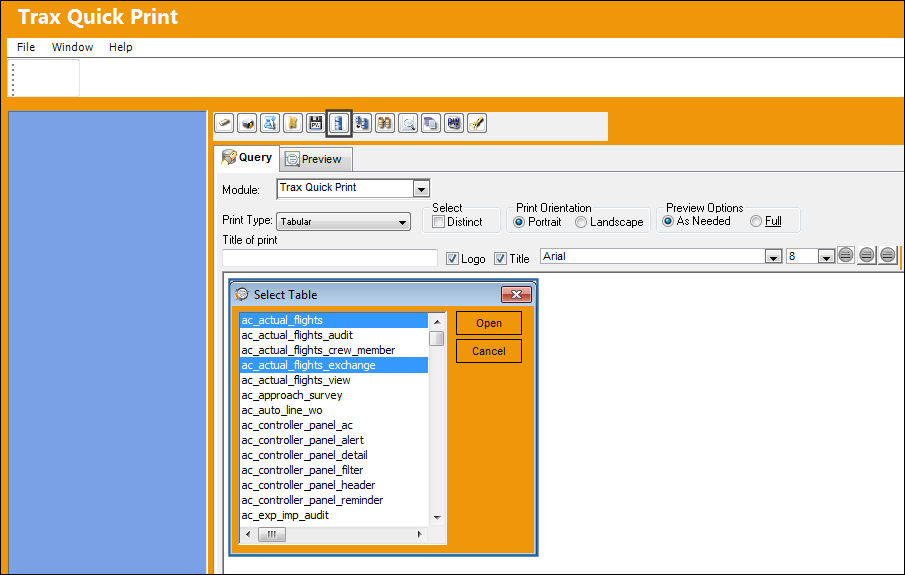Screen dimensions: 905x575
Task: Switch to the Query tab
Action: point(247,158)
